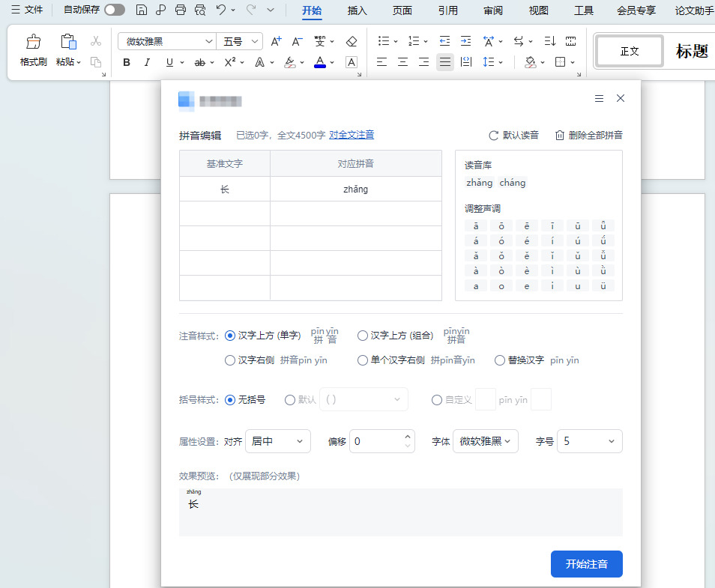Click the undo arrow icon
The image size is (715, 588).
(x=221, y=10)
